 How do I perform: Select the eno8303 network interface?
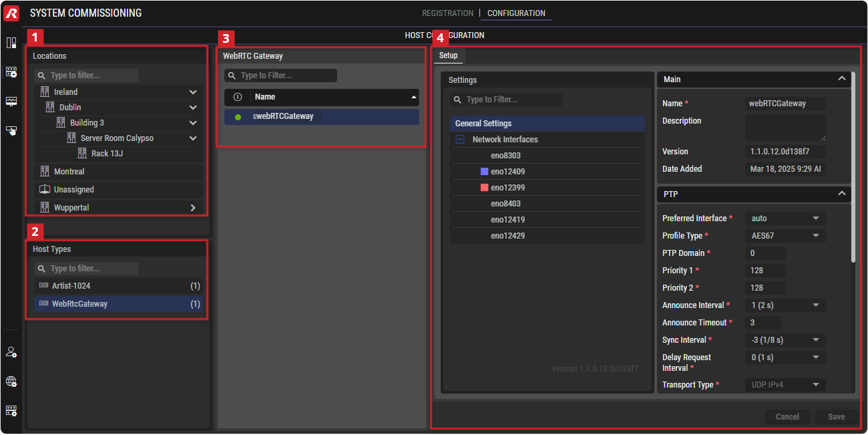(x=548, y=156)
